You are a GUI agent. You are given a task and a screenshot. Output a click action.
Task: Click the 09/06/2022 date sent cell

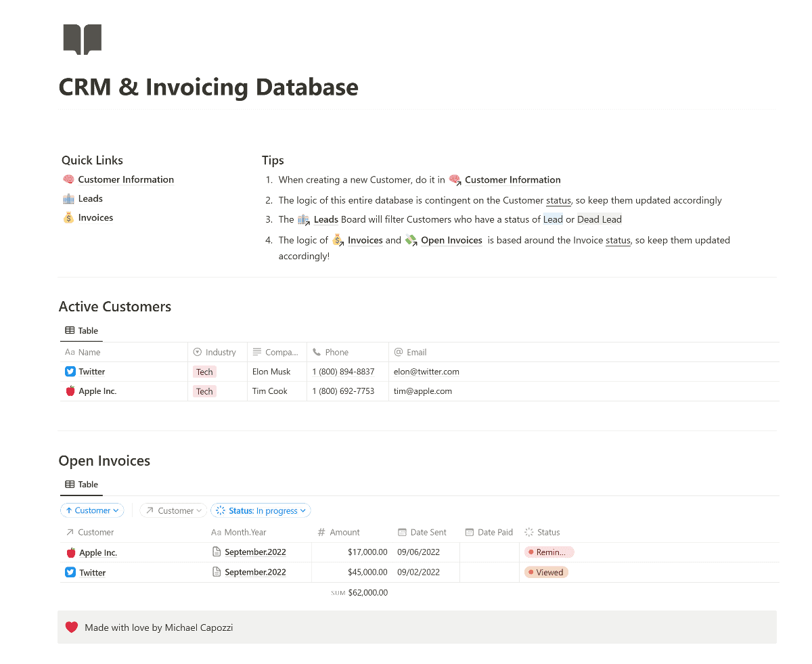point(418,552)
